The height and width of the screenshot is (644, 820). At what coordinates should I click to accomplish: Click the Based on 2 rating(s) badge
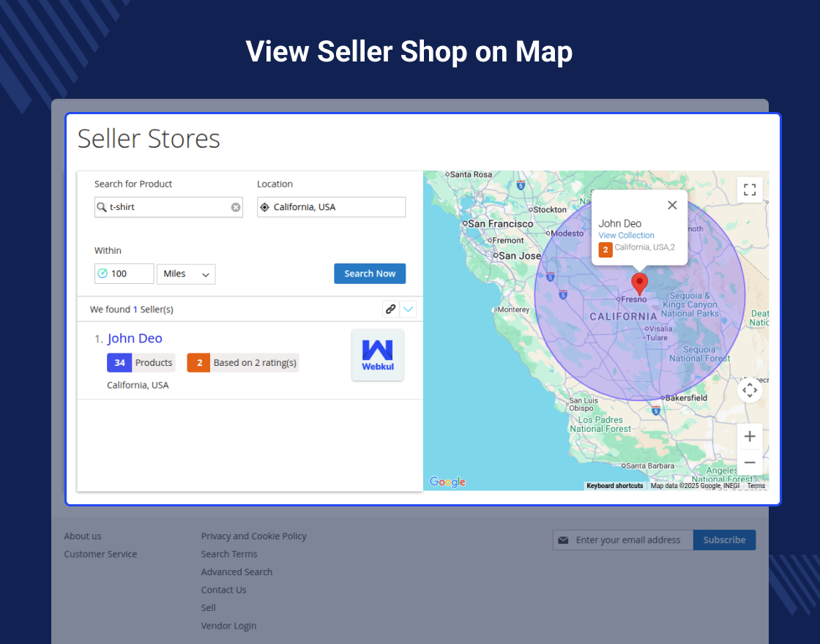[242, 363]
